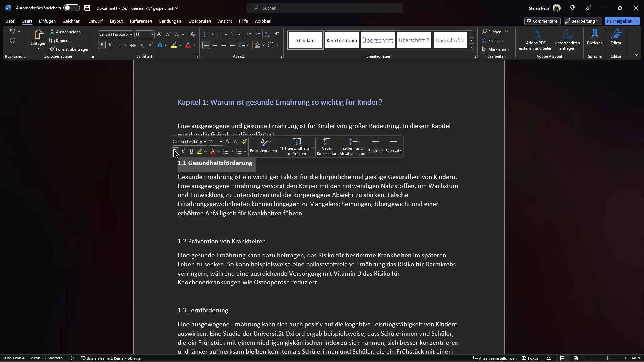Click the Freigeben button
The width and height of the screenshot is (644, 362).
point(619,21)
